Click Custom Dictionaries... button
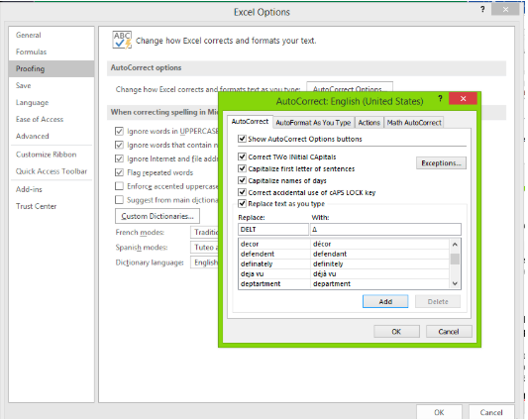This screenshot has width=528, height=420. tap(158, 216)
